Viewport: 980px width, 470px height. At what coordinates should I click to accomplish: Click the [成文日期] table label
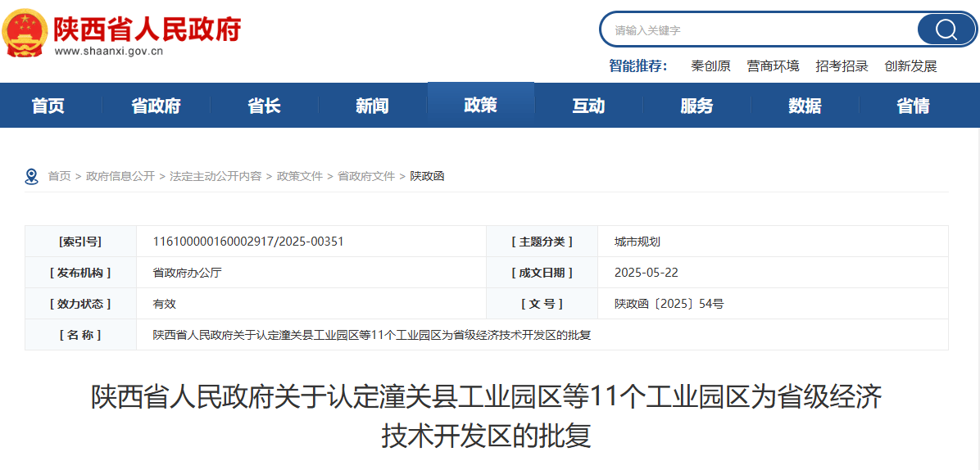542,273
